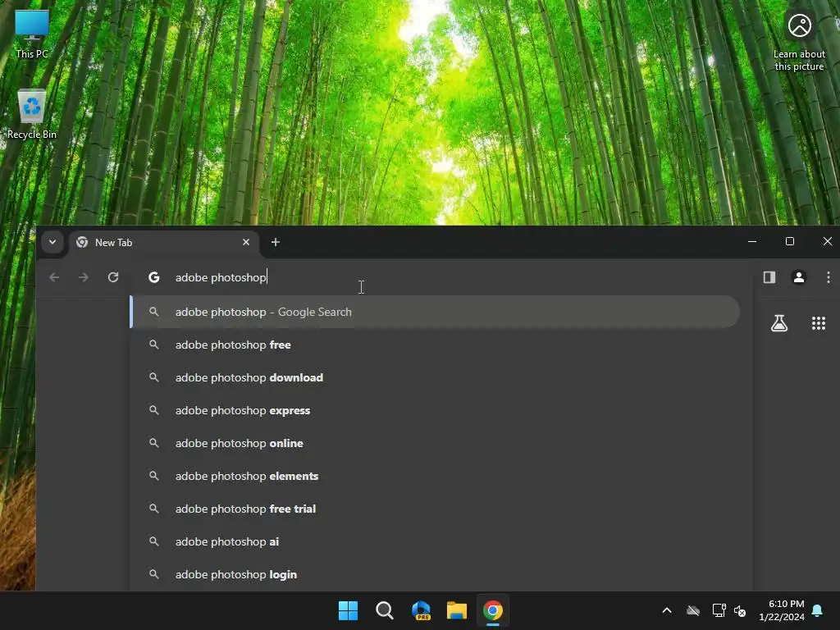The image size is (840, 630).
Task: Toggle the Chrome side panel icon
Action: pos(769,277)
